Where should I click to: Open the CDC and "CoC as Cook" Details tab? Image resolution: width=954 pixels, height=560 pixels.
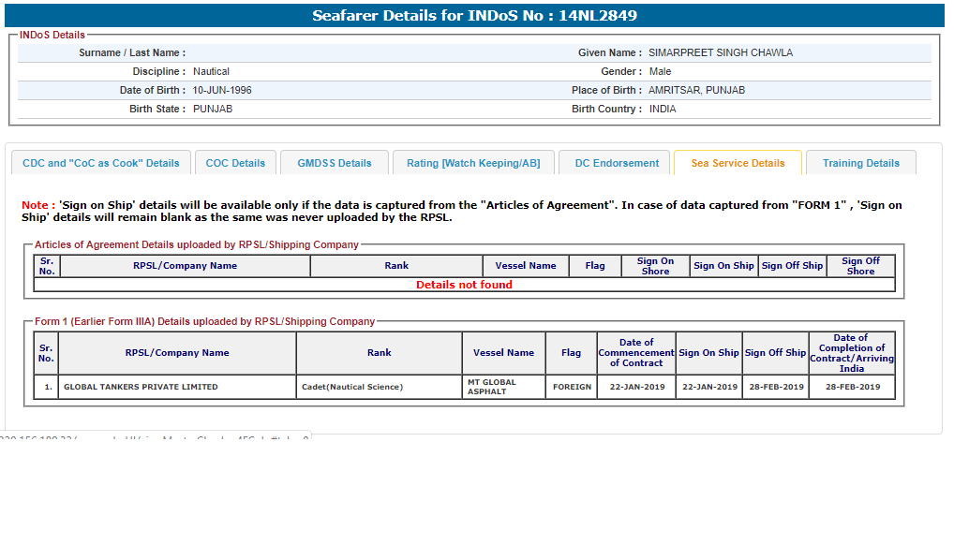[x=100, y=163]
